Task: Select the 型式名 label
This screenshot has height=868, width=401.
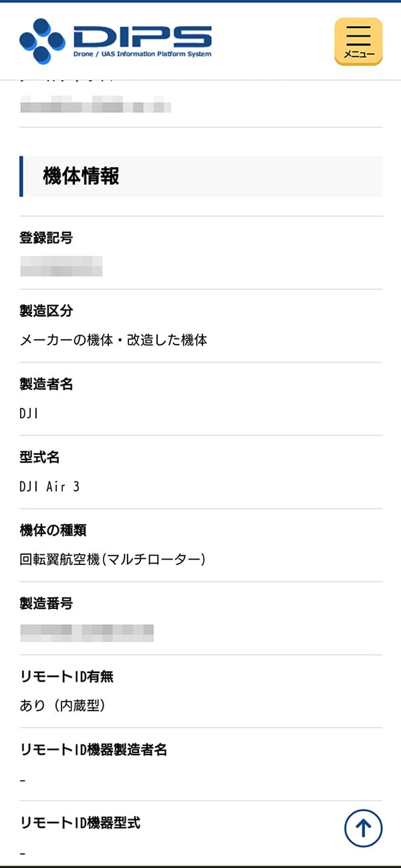Action: click(x=39, y=457)
